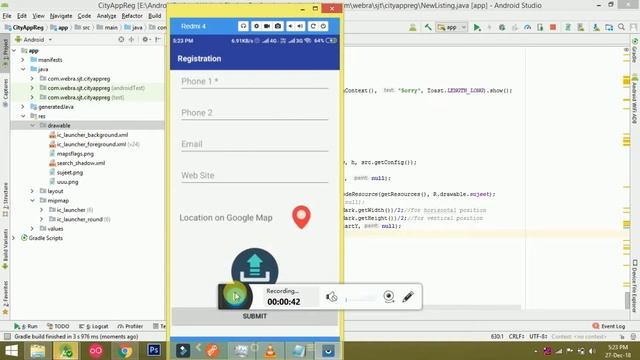
Task: Click the Phone 1 input field
Action: 254,81
